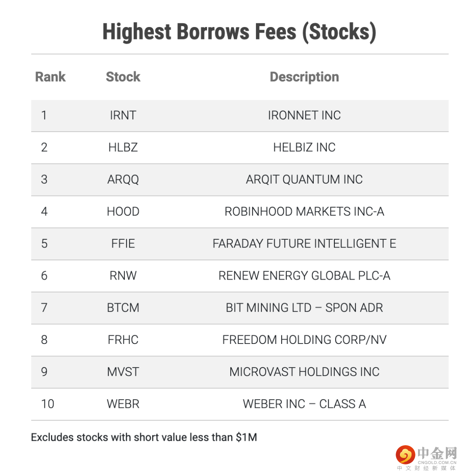Click the IRONNET INC description

pyautogui.click(x=304, y=115)
